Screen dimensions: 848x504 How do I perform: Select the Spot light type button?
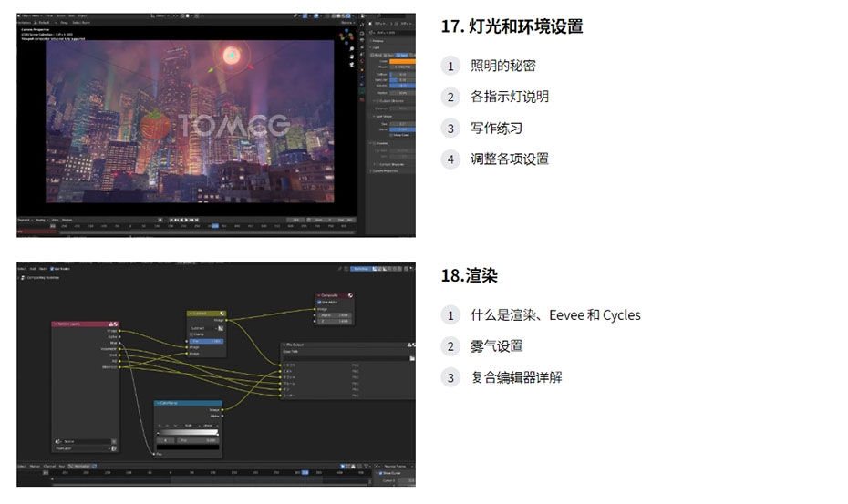pyautogui.click(x=402, y=55)
